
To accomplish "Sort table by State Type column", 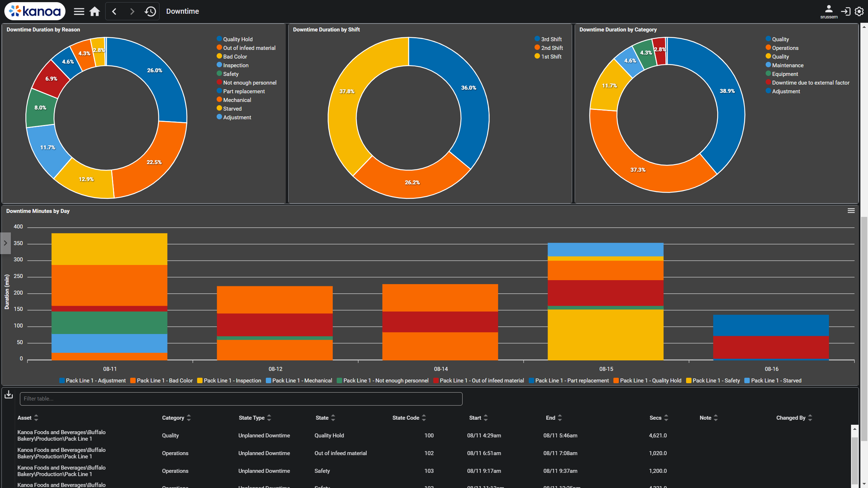I will click(x=255, y=418).
